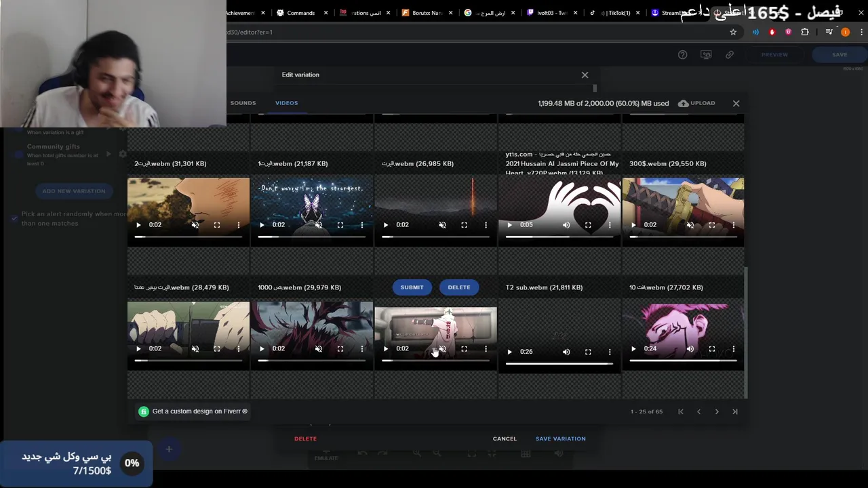Screen dimensions: 868x488
Task: Play the 26,985 KB webm video
Action: pos(386,225)
